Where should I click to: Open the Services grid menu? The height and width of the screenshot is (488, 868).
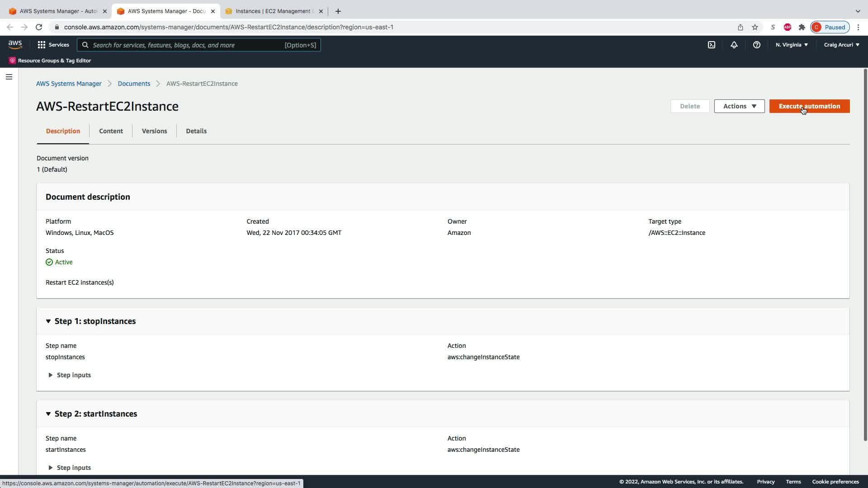click(53, 45)
